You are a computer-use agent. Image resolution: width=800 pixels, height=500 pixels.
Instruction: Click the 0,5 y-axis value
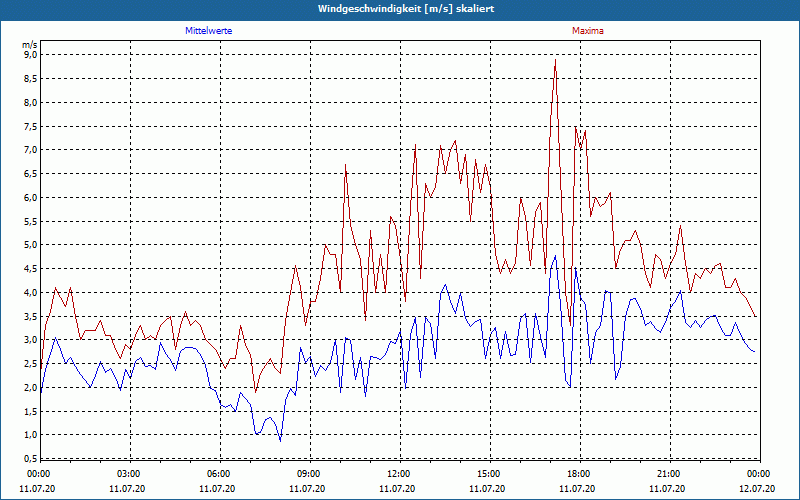coord(31,458)
